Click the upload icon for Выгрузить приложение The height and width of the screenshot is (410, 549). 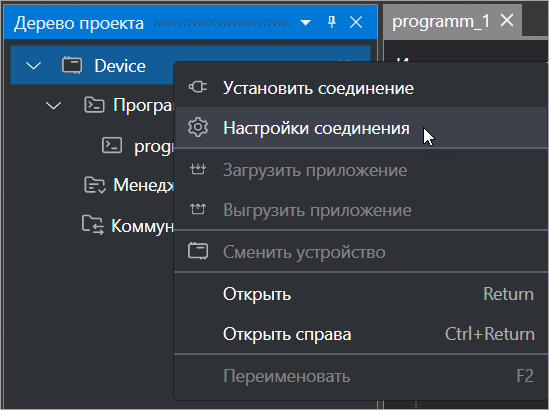point(198,209)
